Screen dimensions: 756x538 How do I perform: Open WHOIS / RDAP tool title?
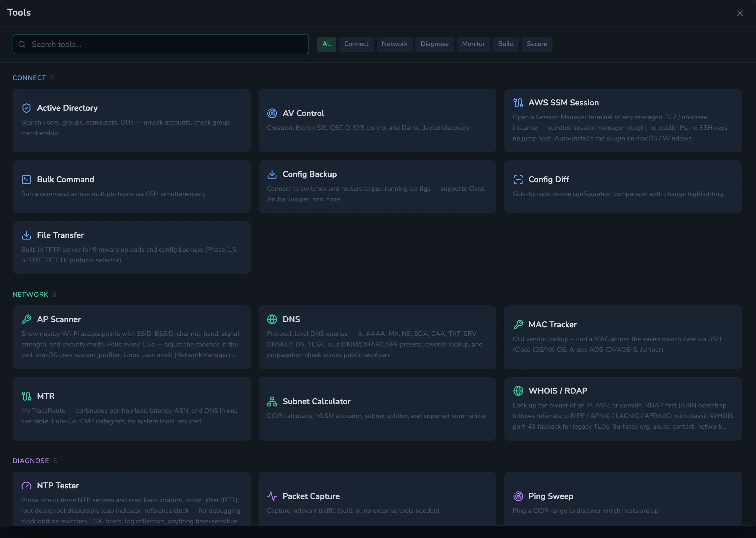pyautogui.click(x=558, y=391)
